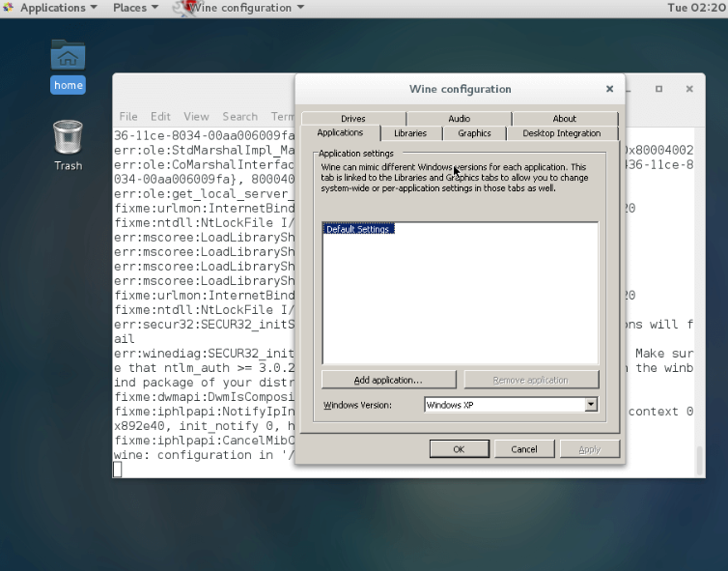
Task: Close the terminal window
Action: pyautogui.click(x=689, y=89)
